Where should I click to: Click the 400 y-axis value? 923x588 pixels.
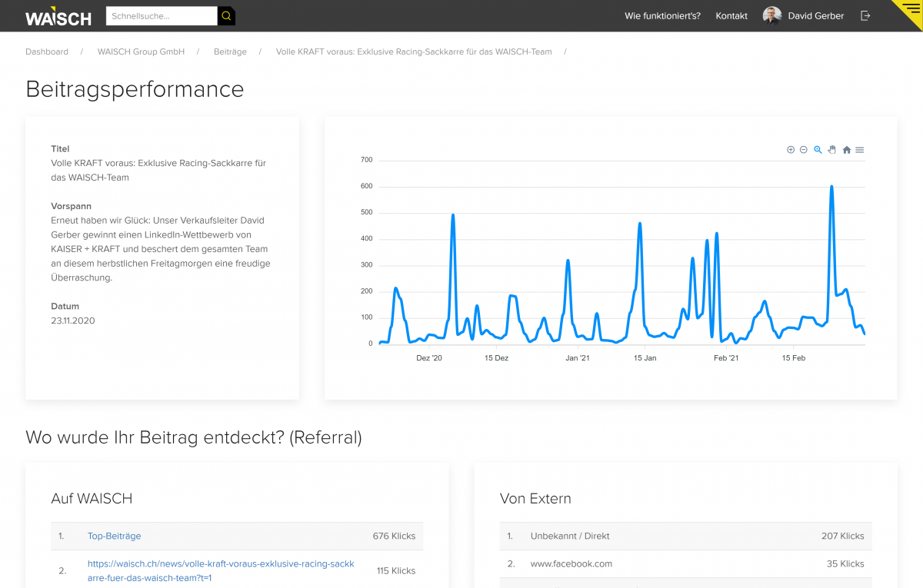[366, 238]
